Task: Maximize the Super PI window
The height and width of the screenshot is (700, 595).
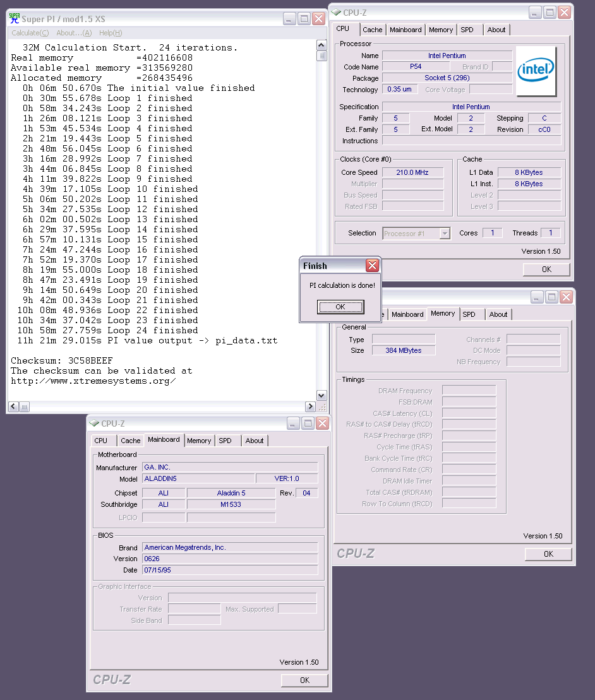Action: pyautogui.click(x=304, y=19)
